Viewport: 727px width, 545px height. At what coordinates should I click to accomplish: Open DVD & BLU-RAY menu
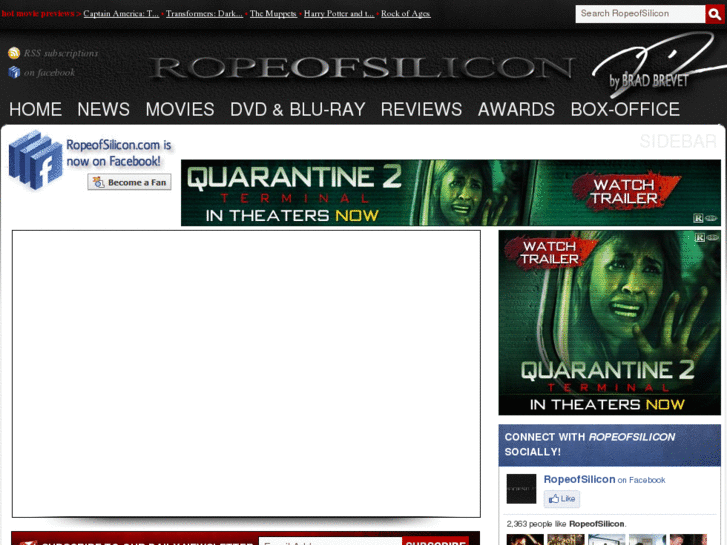[x=298, y=109]
